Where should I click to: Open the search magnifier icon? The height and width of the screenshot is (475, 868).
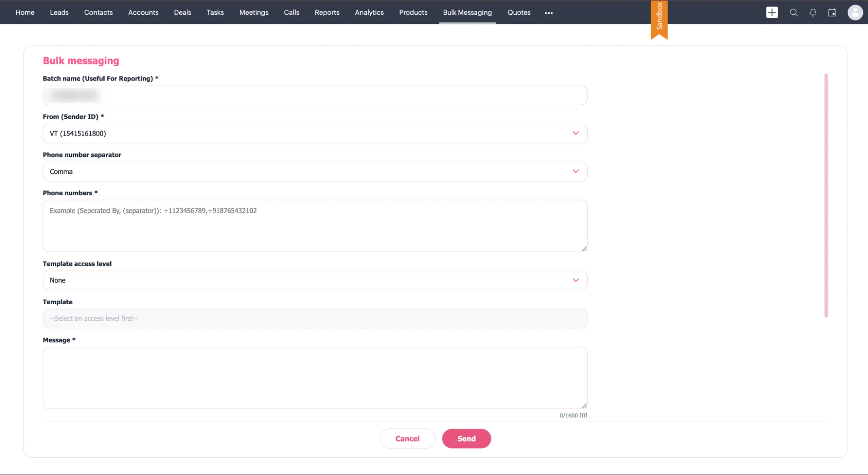coord(793,13)
